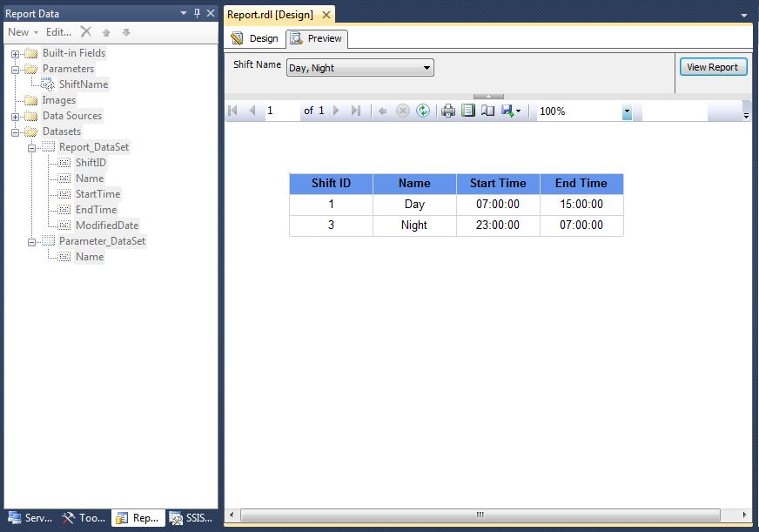
Task: Open the New dropdown in Report Data
Action: (23, 32)
